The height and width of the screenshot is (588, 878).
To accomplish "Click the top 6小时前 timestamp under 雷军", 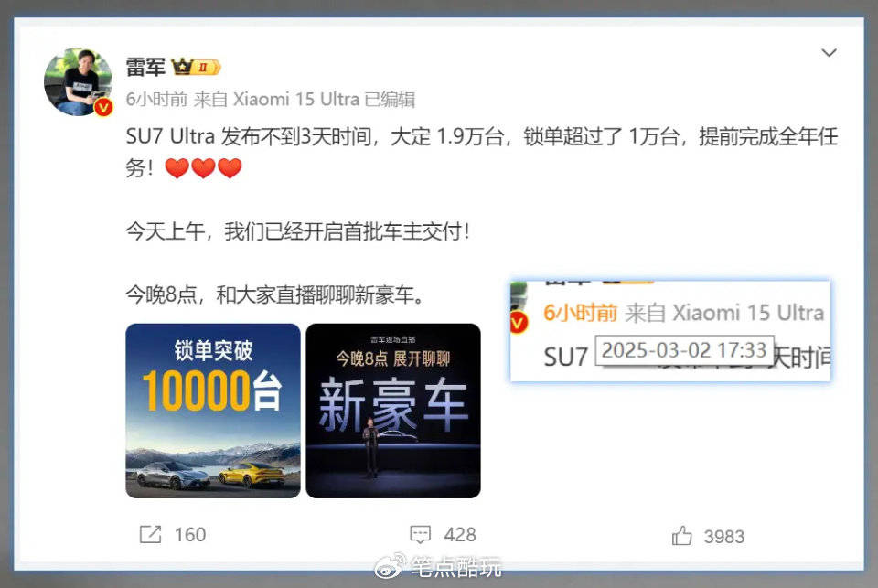I will pos(156,99).
